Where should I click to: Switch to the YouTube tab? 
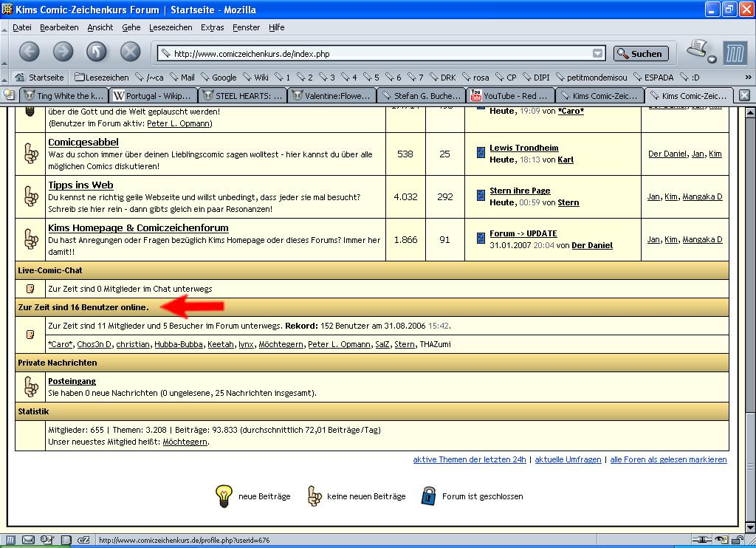509,96
